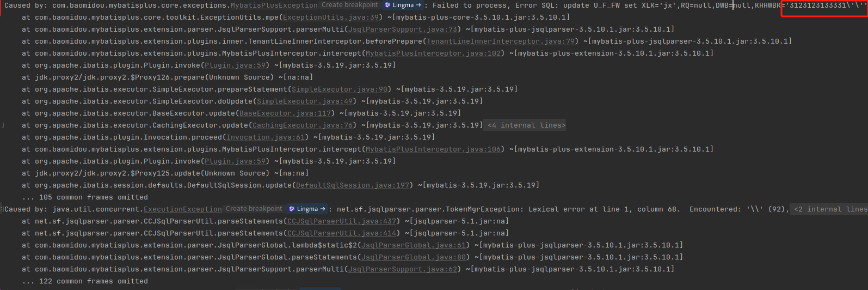Open JsqlParserSupport.java:73 link
868x290 pixels.
tap(403, 29)
